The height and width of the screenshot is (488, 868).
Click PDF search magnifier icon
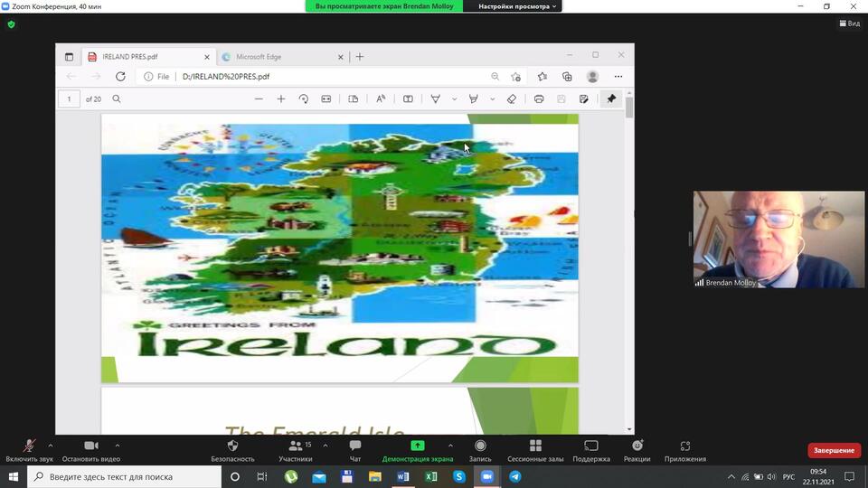(117, 99)
